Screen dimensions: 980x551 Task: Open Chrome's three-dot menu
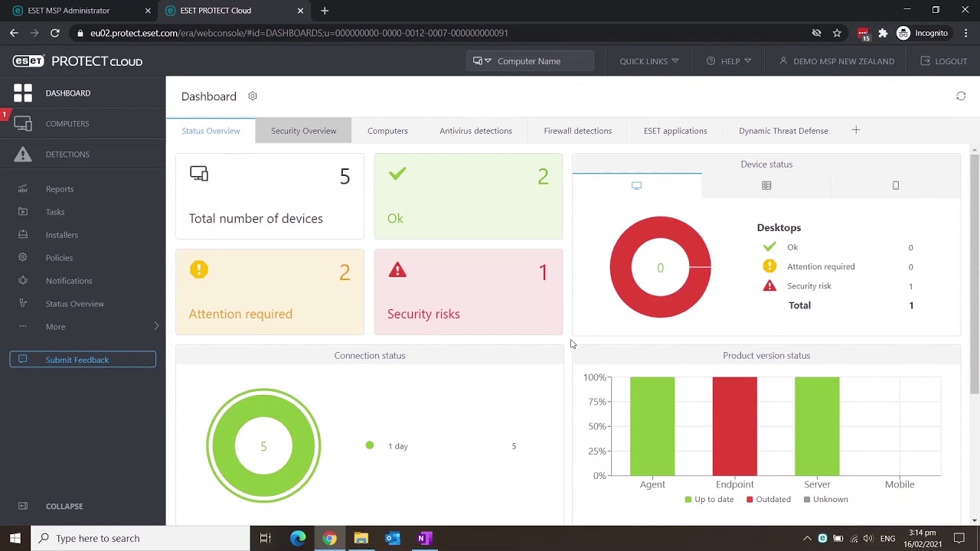pos(966,33)
